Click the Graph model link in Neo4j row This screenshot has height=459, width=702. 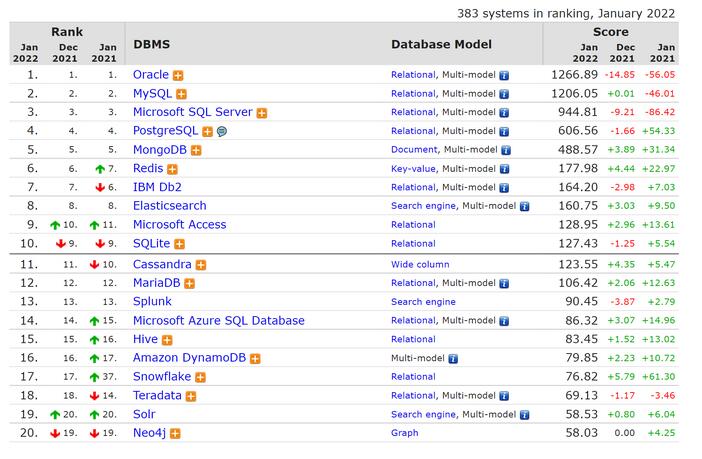[405, 433]
